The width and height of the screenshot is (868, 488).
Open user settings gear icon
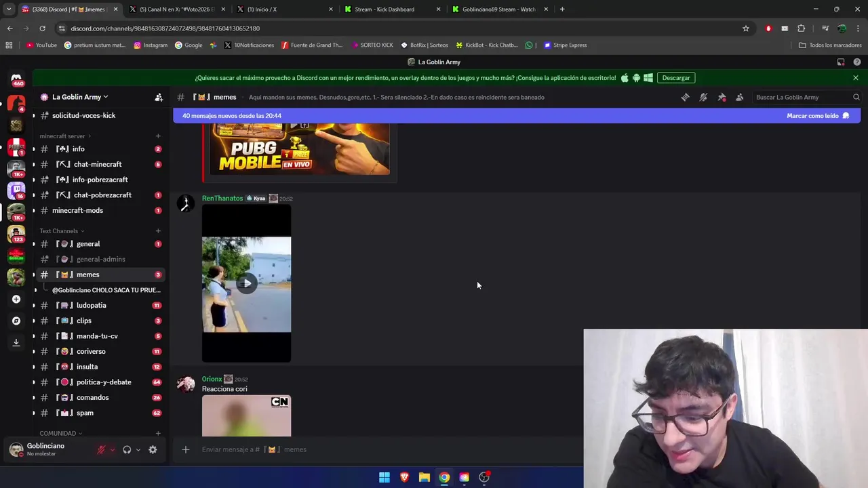pos(153,449)
